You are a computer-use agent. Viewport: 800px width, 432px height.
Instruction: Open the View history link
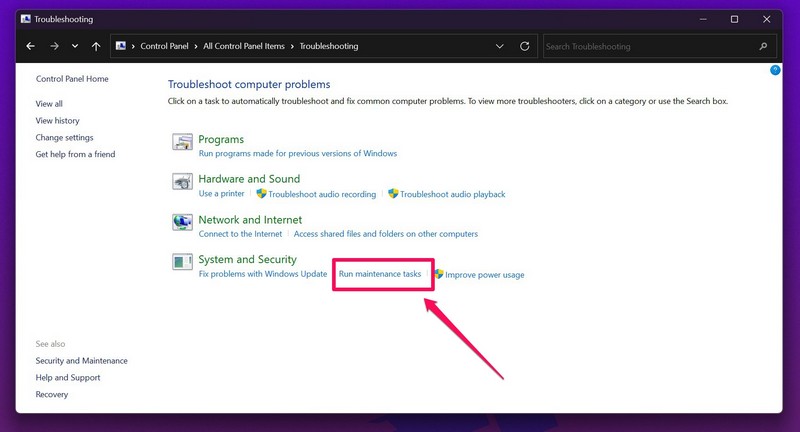(57, 121)
